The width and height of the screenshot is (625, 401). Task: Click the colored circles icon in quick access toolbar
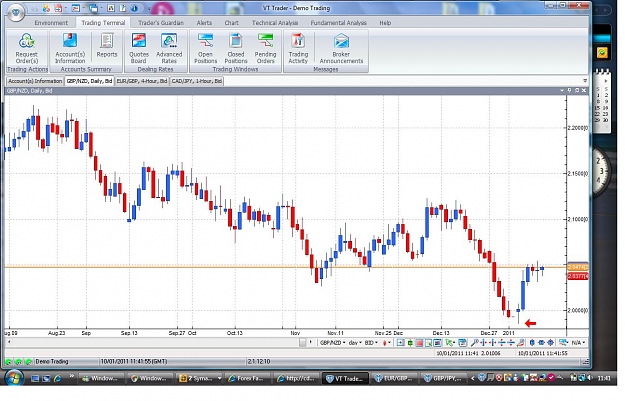[46, 8]
